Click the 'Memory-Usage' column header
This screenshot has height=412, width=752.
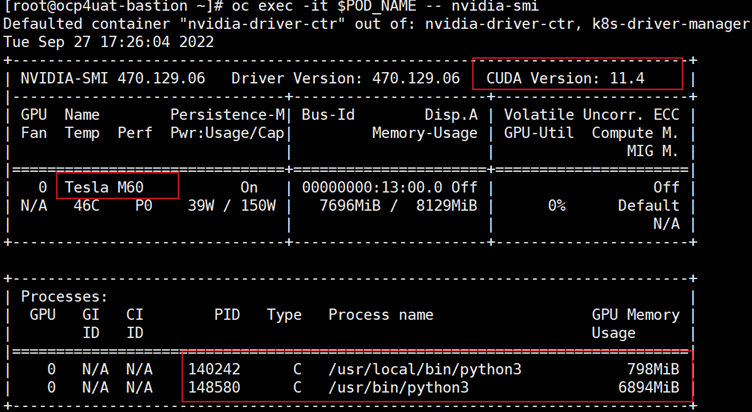(x=425, y=133)
